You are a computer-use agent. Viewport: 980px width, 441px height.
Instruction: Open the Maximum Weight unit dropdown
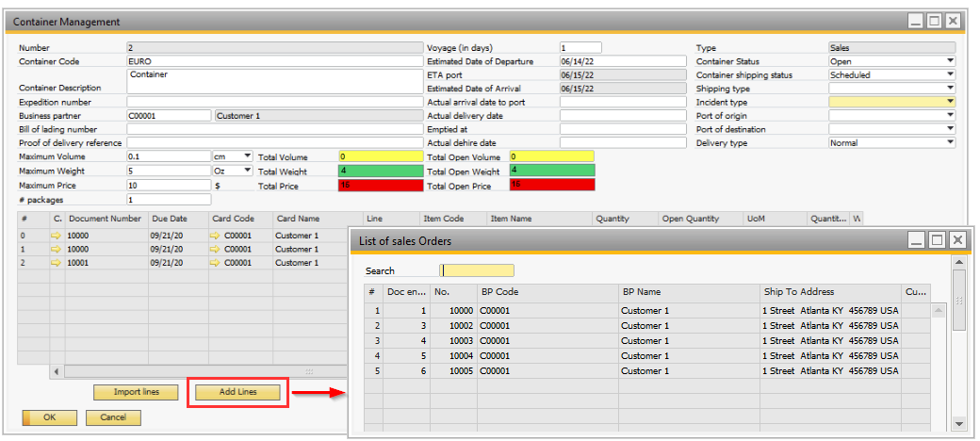click(x=248, y=171)
